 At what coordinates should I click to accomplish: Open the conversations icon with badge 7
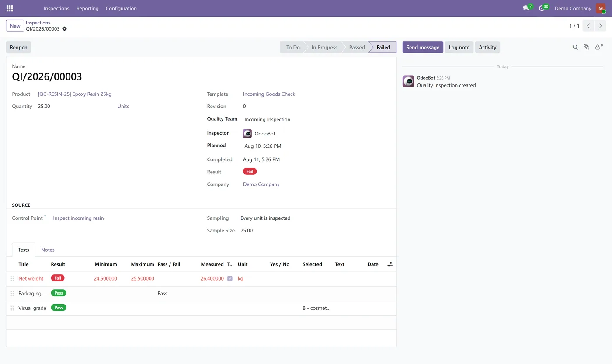click(526, 8)
